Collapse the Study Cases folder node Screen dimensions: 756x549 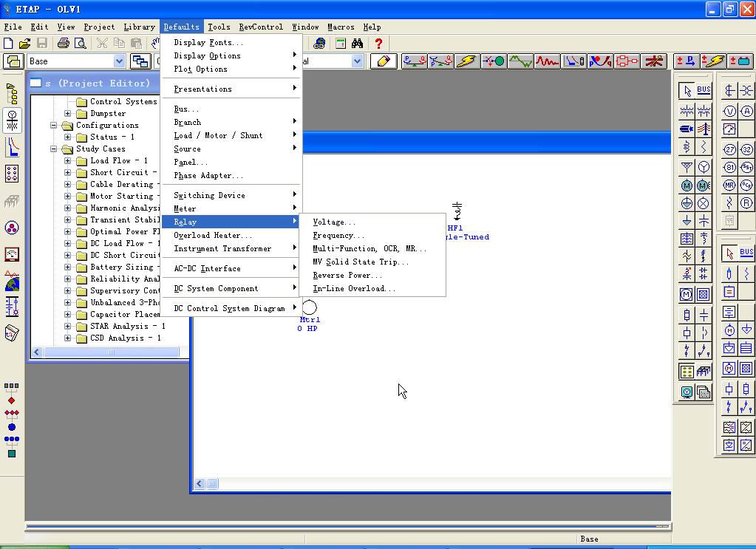[x=53, y=149]
